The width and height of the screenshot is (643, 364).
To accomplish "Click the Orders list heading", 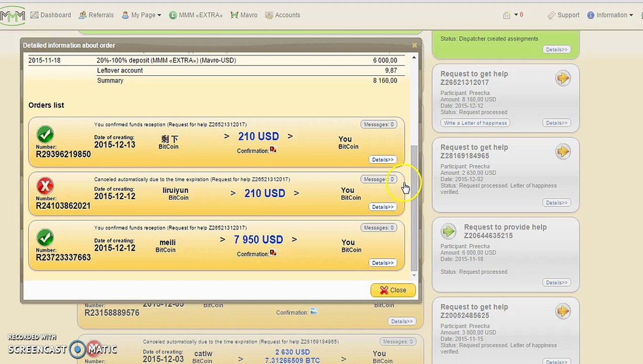I will coord(46,105).
